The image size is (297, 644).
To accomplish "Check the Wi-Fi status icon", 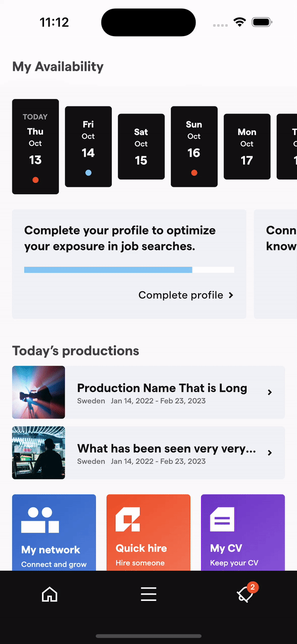I will pyautogui.click(x=240, y=22).
